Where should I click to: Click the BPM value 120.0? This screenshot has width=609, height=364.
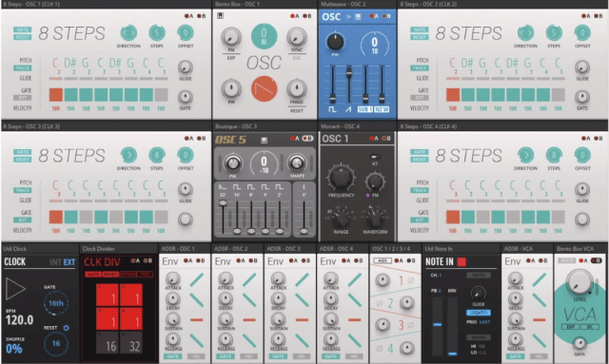[x=19, y=320]
